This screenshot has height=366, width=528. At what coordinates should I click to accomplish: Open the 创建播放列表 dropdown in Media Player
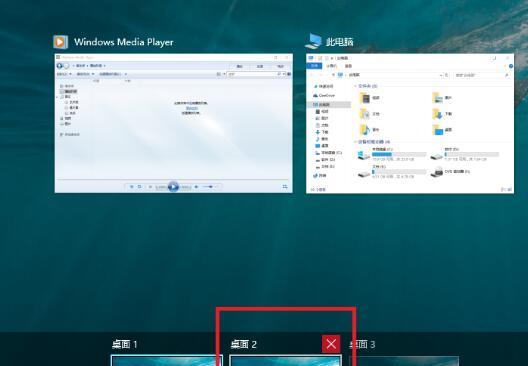tap(112, 74)
